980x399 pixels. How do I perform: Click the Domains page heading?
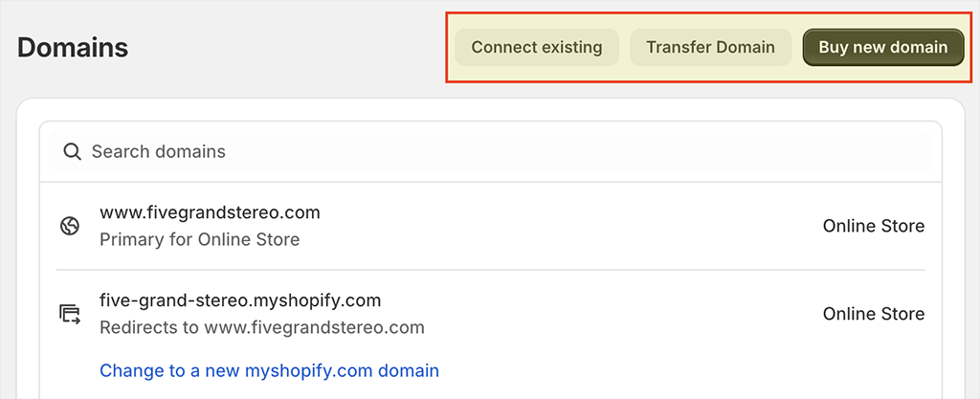pos(73,48)
